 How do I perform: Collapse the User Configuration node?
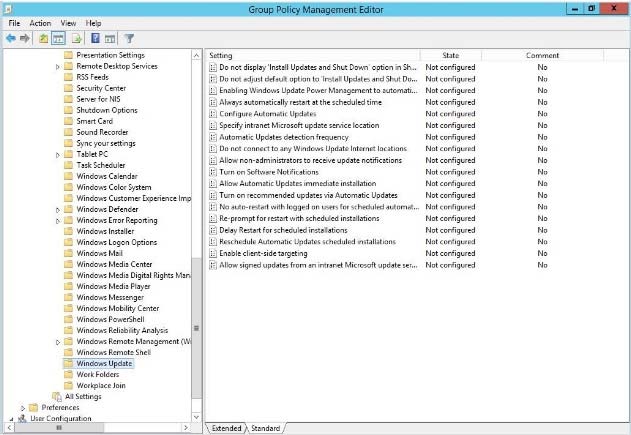pyautogui.click(x=11, y=419)
